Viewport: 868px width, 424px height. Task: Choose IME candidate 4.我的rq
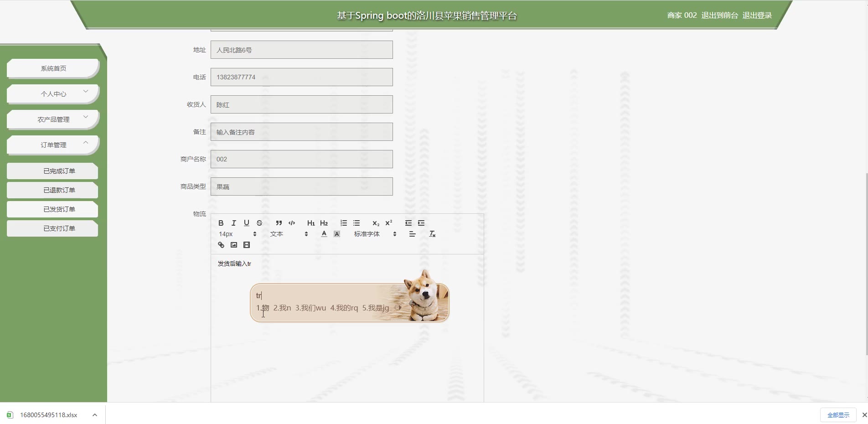coord(344,308)
